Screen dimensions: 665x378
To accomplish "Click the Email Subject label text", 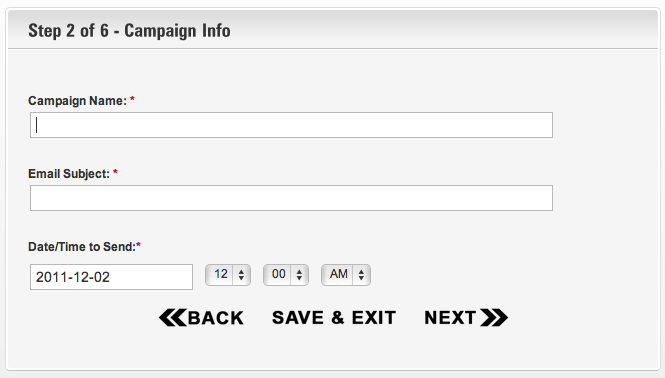I will [x=69, y=174].
